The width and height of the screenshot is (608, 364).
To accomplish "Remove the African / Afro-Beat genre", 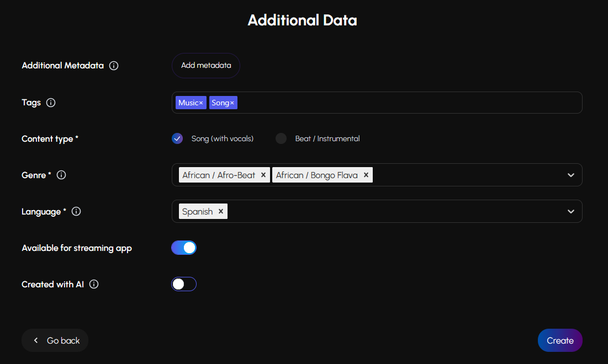I will tap(263, 175).
